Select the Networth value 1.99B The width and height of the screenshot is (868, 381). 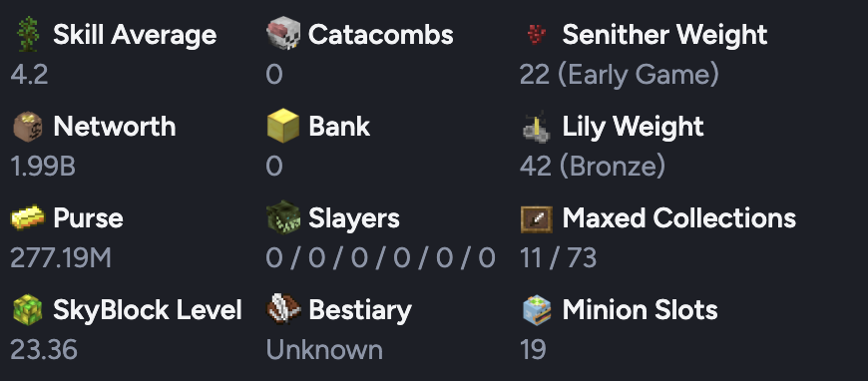point(43,167)
